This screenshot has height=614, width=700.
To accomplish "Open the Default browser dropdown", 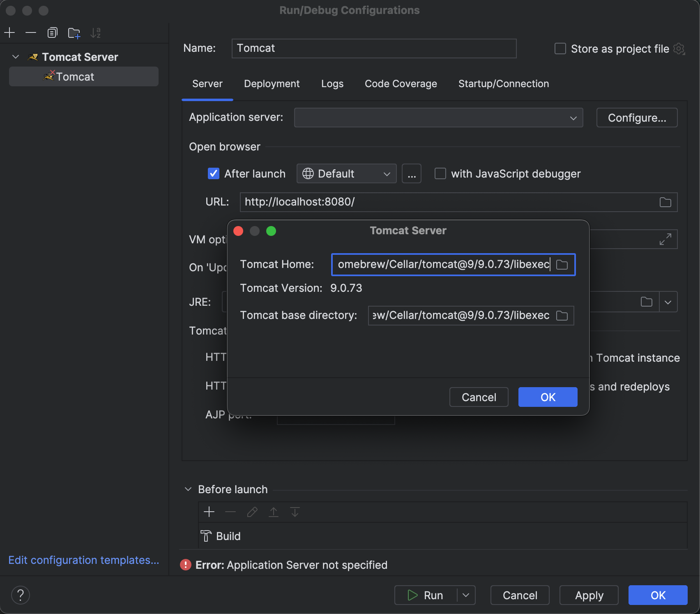I will click(346, 173).
